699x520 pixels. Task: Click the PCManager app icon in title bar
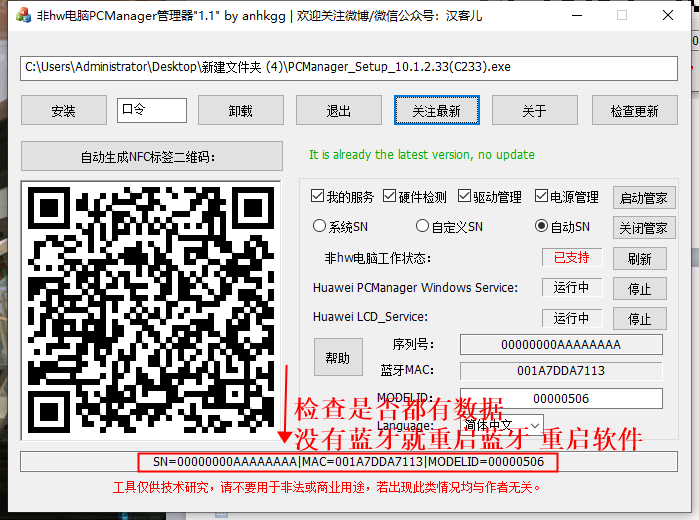23,15
